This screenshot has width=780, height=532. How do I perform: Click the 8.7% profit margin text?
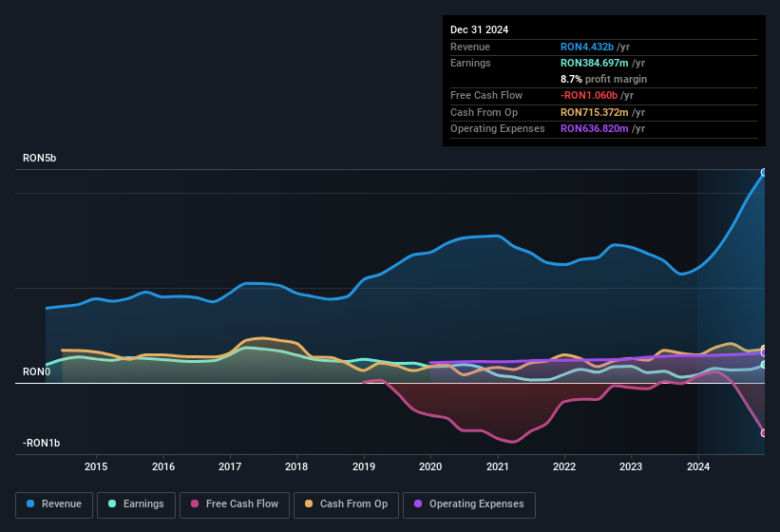point(603,79)
